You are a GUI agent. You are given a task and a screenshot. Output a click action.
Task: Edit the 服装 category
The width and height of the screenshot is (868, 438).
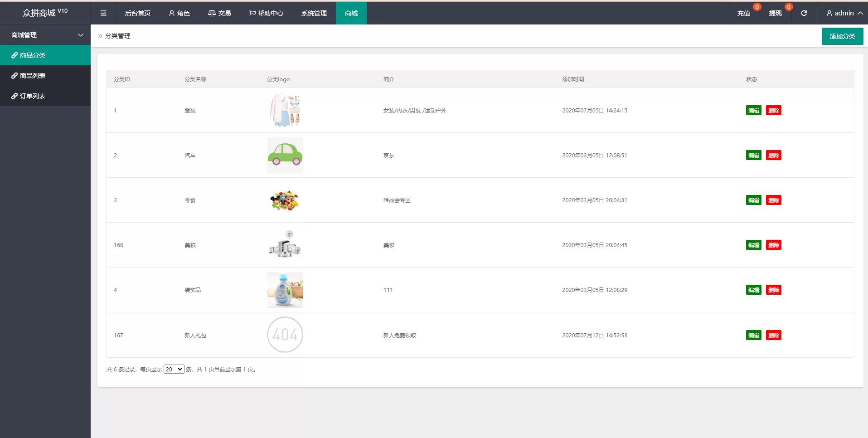(x=753, y=110)
